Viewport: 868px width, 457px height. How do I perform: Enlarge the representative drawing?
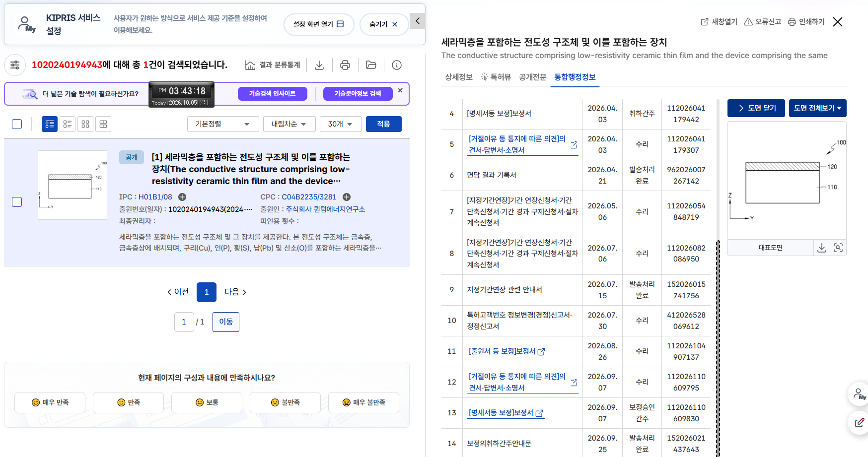click(x=838, y=248)
